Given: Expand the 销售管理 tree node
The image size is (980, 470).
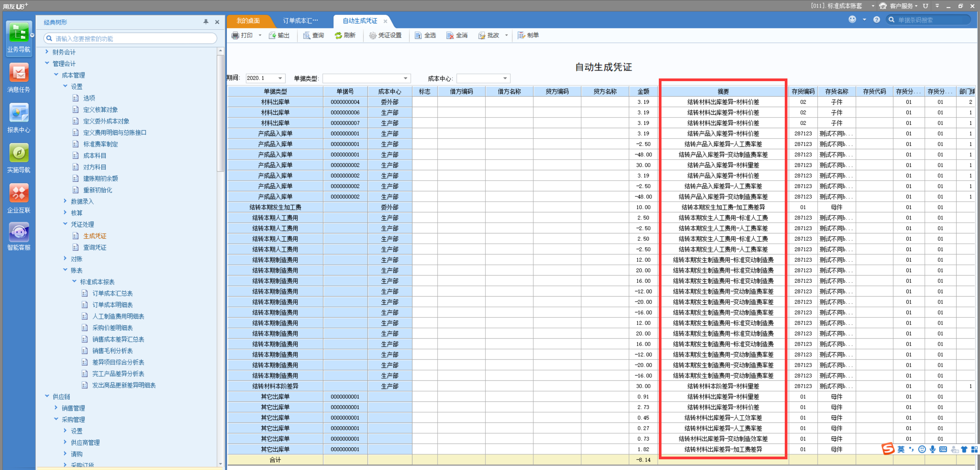Looking at the screenshot, I should (x=56, y=408).
